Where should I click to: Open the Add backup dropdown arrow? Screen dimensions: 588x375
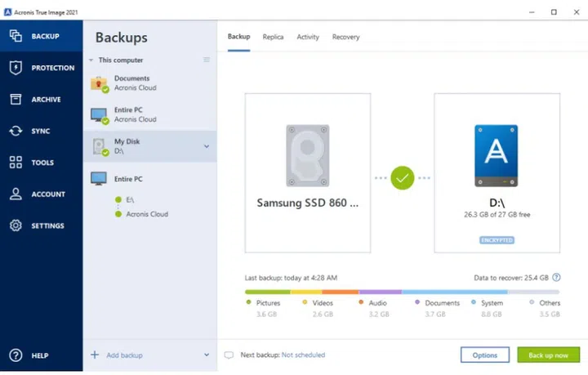tap(206, 355)
